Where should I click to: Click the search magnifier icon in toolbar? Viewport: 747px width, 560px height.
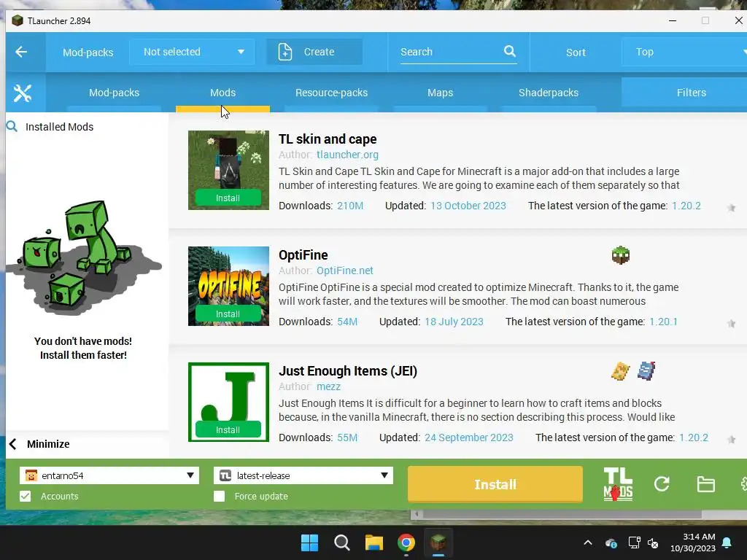510,51
